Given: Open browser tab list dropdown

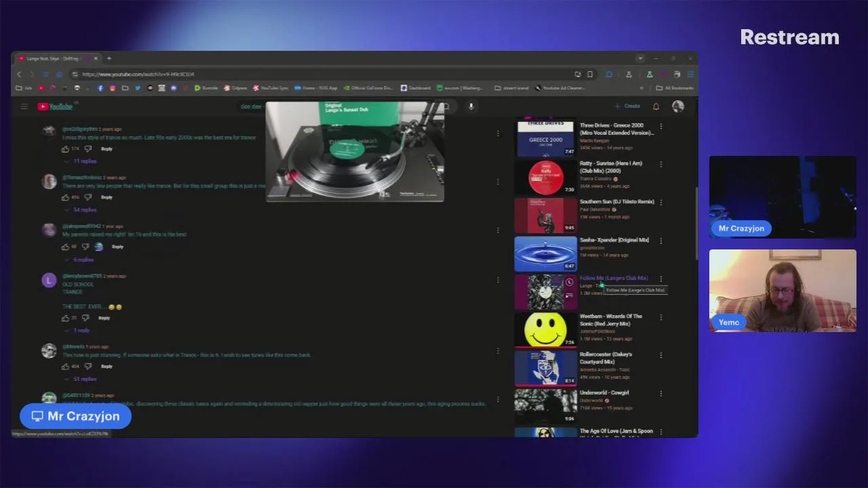Looking at the screenshot, I should 639,58.
